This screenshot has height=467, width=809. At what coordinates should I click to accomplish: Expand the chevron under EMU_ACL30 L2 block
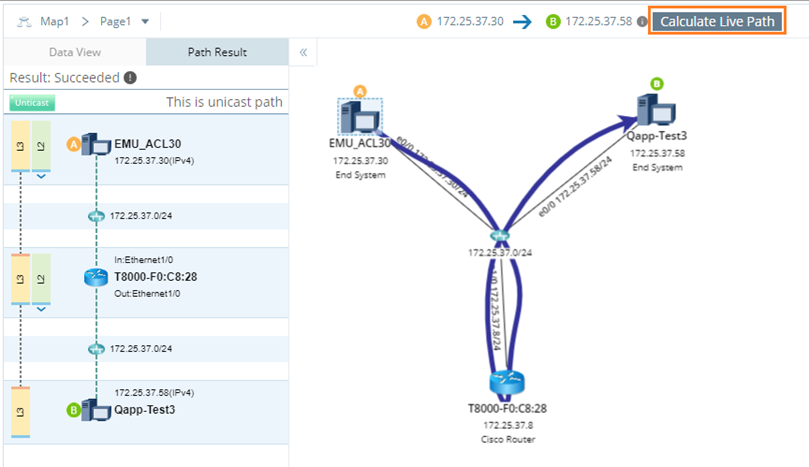click(41, 178)
